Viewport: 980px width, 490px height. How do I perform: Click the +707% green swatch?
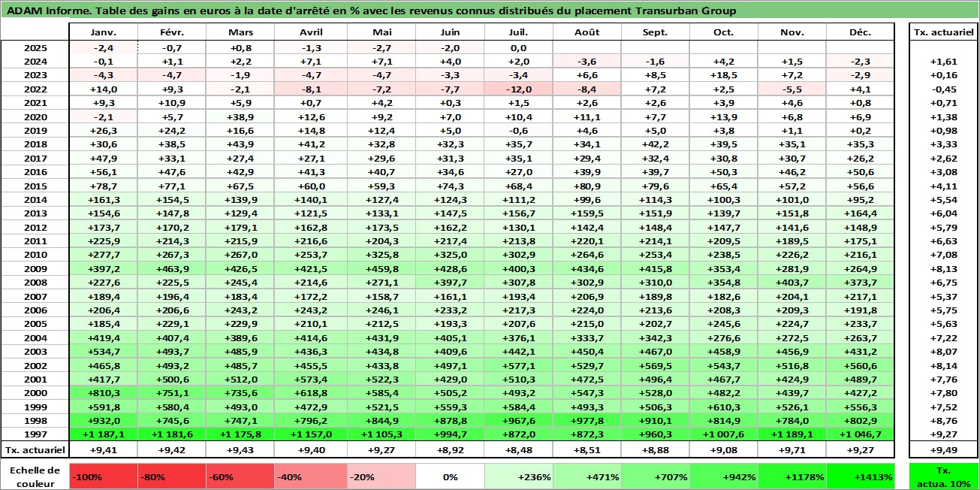(655, 476)
